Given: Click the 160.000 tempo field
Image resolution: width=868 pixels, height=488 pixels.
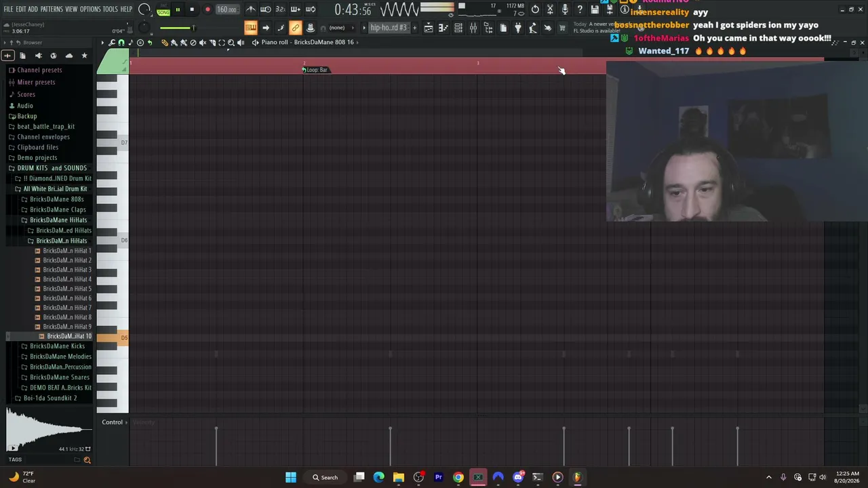Looking at the screenshot, I should (227, 10).
